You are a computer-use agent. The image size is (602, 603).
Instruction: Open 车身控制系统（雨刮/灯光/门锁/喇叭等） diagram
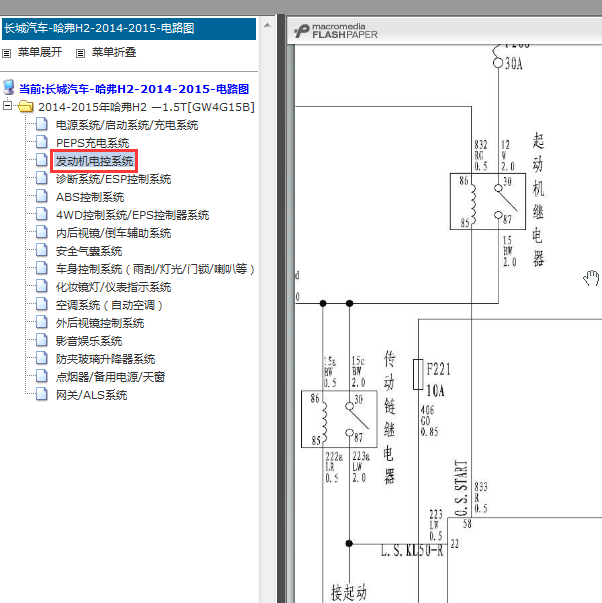click(x=155, y=269)
